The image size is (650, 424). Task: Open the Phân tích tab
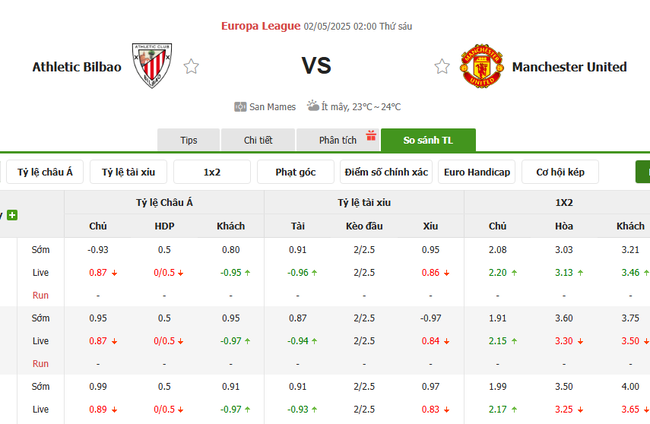point(336,141)
